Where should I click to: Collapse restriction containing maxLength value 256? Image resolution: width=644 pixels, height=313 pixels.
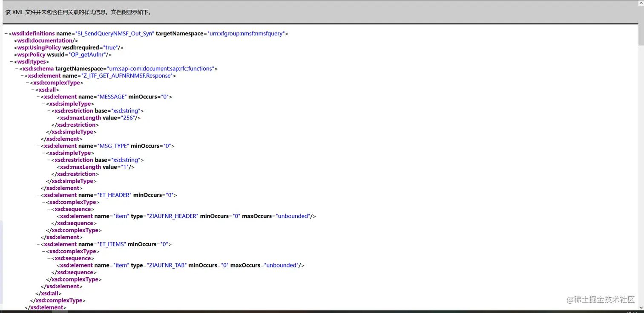point(49,111)
